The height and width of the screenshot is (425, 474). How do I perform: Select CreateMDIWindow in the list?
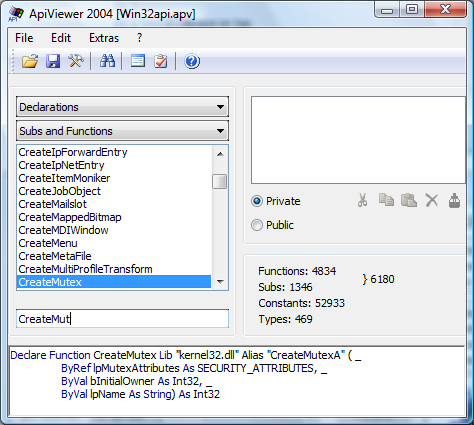click(x=114, y=230)
